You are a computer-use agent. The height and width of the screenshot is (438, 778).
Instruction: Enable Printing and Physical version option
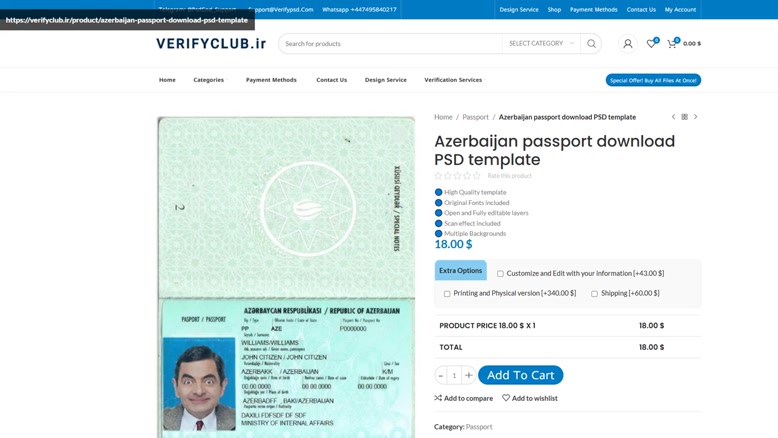point(447,294)
